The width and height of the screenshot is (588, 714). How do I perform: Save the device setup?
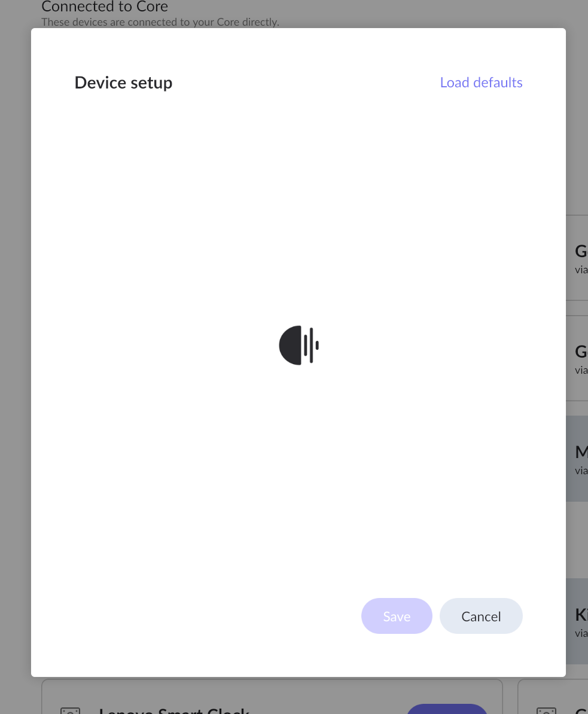[397, 616]
